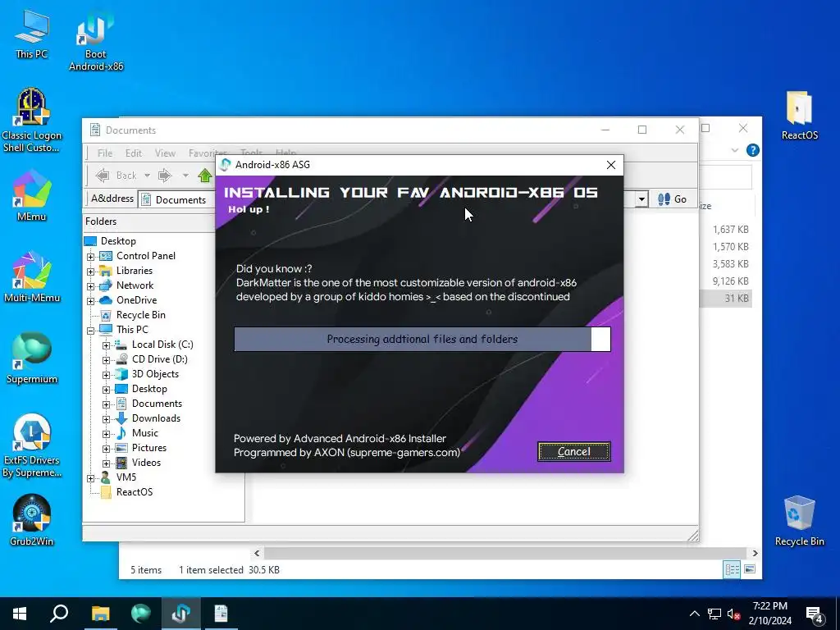Switch to Supermium in taskbar
Viewport: 840px width, 630px height.
coord(140,614)
